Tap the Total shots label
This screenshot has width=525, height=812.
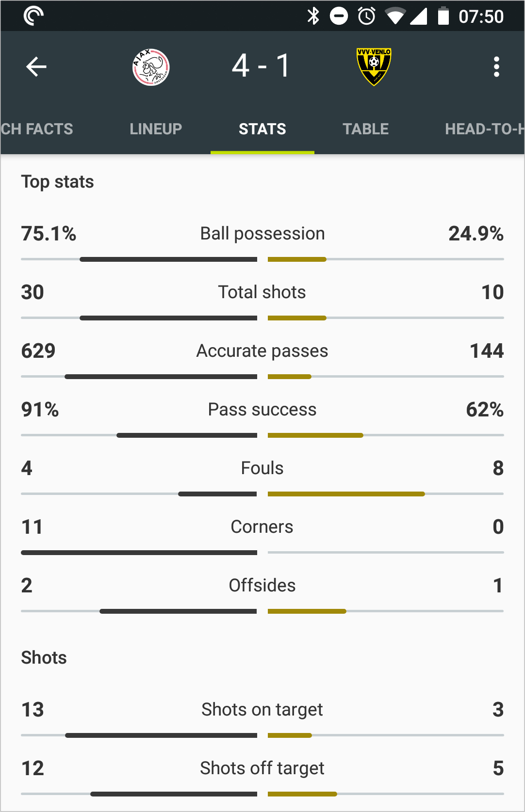coord(262,292)
